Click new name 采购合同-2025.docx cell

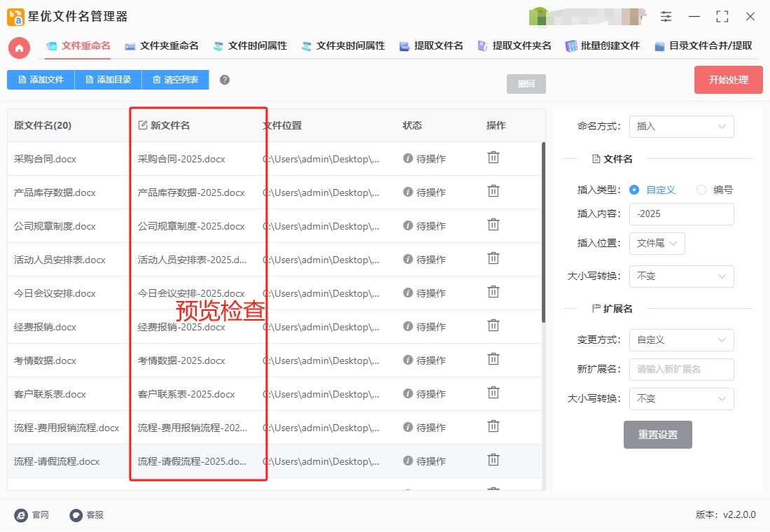(x=181, y=159)
